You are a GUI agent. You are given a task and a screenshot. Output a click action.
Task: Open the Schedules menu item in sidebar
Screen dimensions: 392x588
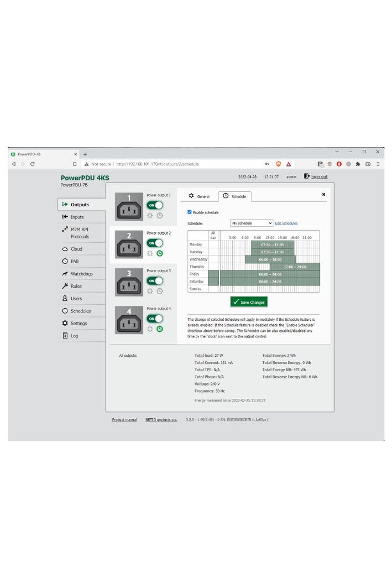[80, 311]
